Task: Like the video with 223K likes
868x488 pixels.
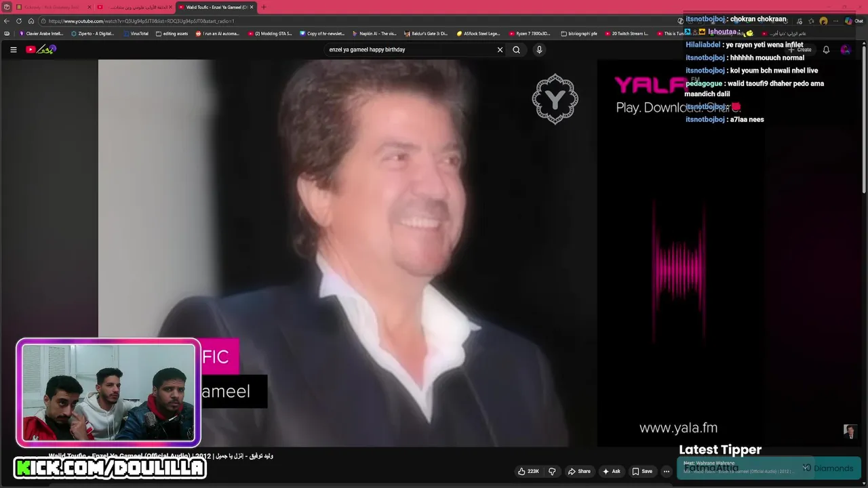Action: tap(528, 471)
